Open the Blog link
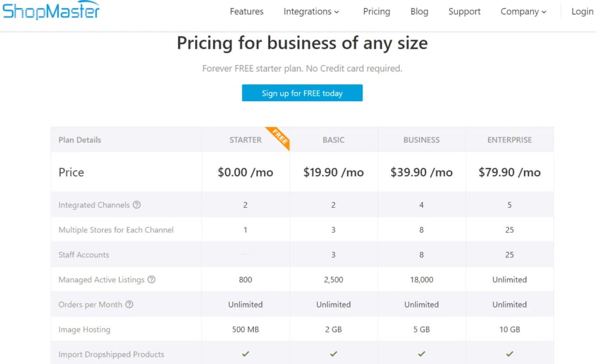 point(419,12)
